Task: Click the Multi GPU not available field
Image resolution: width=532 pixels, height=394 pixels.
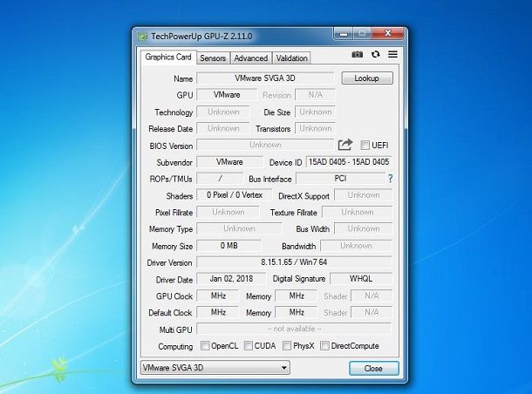Action: click(294, 329)
